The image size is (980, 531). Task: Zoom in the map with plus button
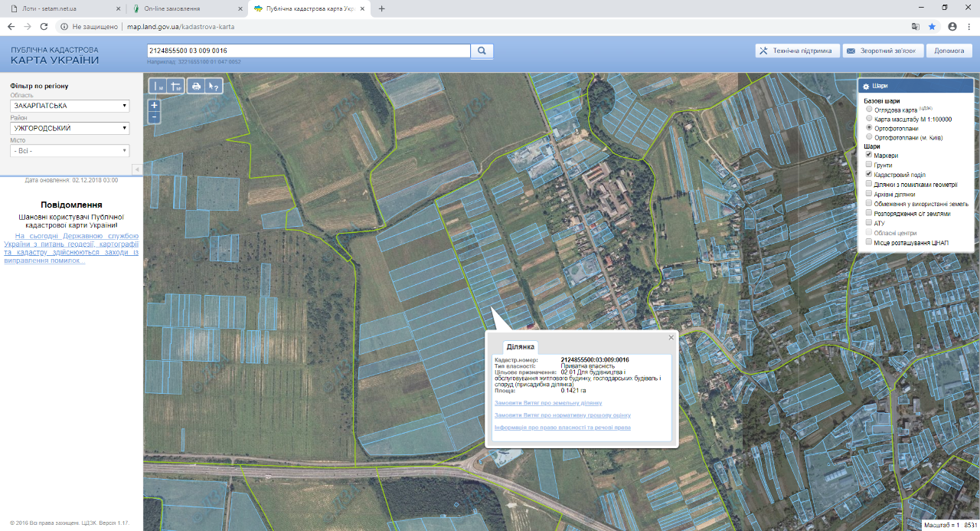pyautogui.click(x=154, y=105)
